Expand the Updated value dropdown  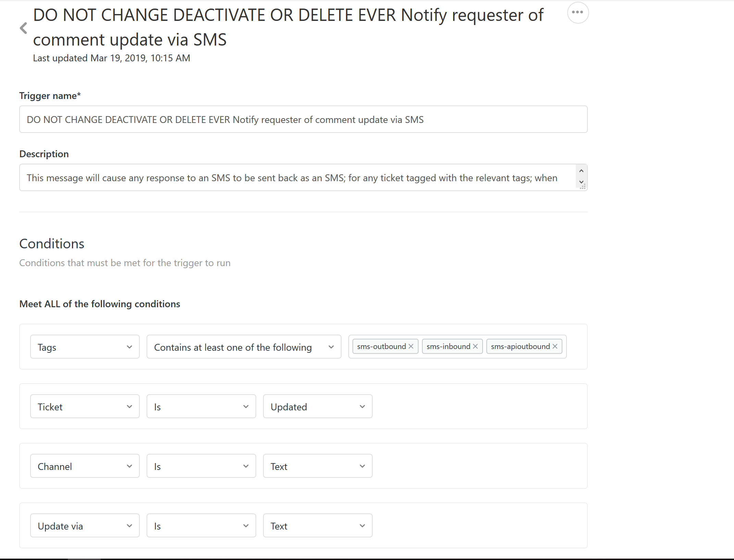click(x=318, y=407)
